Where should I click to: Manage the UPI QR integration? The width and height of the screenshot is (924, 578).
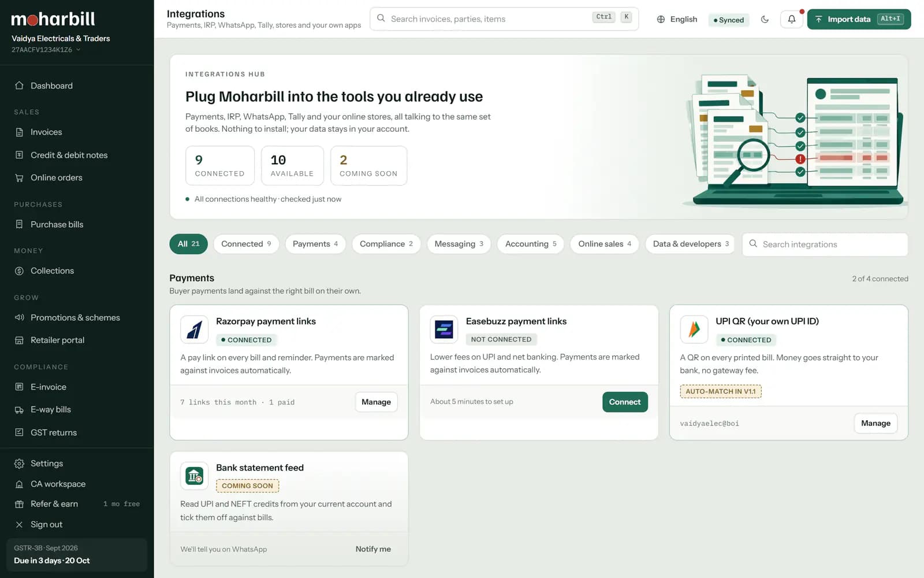tap(875, 423)
